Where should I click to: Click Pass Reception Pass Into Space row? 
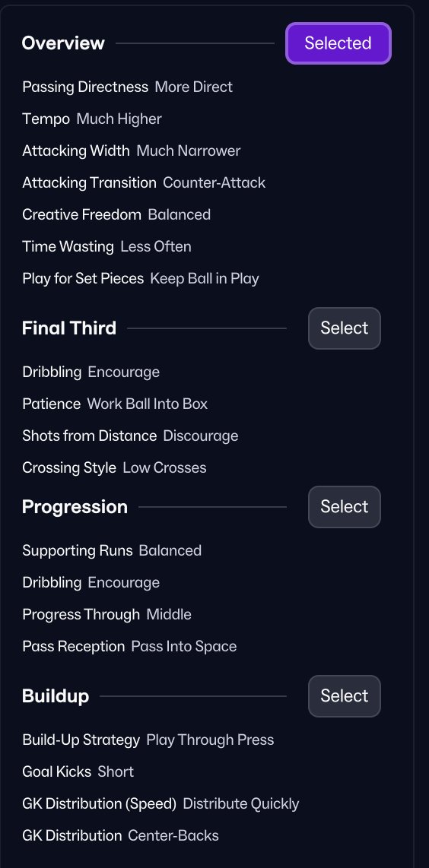click(x=130, y=647)
